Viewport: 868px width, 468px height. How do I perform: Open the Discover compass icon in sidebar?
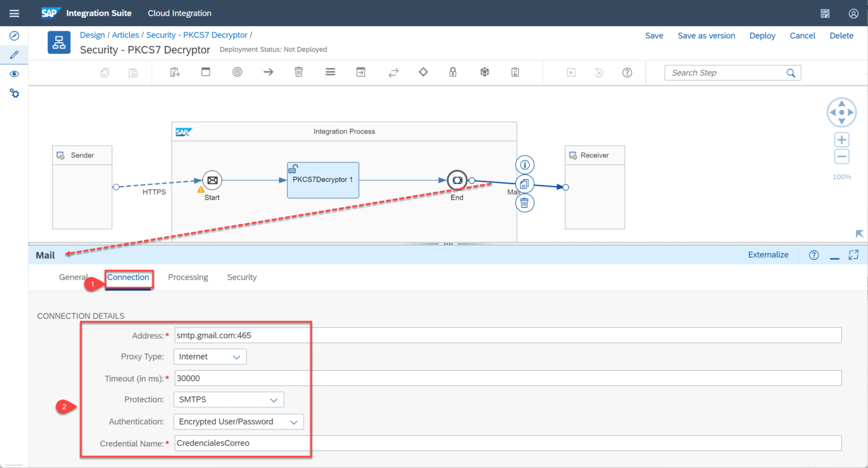pos(14,36)
